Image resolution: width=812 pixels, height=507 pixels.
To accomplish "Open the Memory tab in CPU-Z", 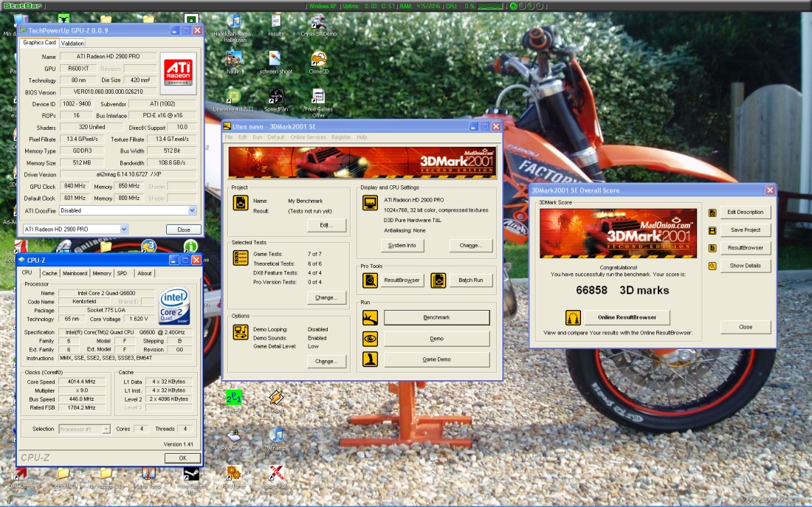I will point(102,274).
